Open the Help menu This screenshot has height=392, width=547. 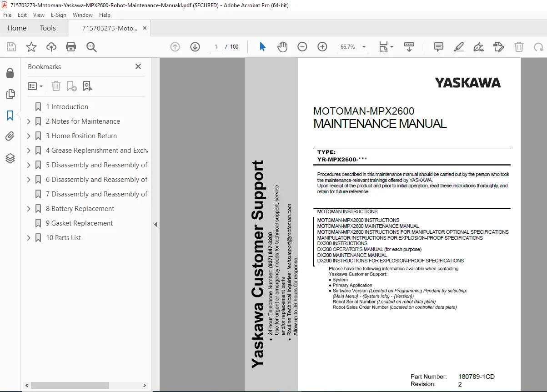105,15
